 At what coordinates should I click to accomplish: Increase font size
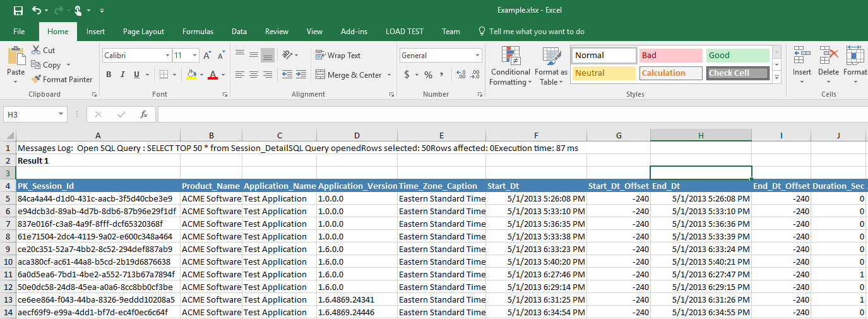(x=208, y=56)
